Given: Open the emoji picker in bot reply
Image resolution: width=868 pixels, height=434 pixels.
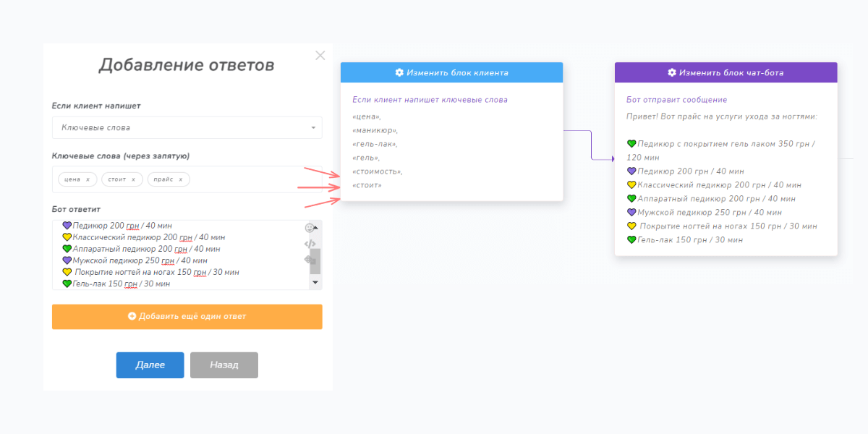Looking at the screenshot, I should click(310, 228).
